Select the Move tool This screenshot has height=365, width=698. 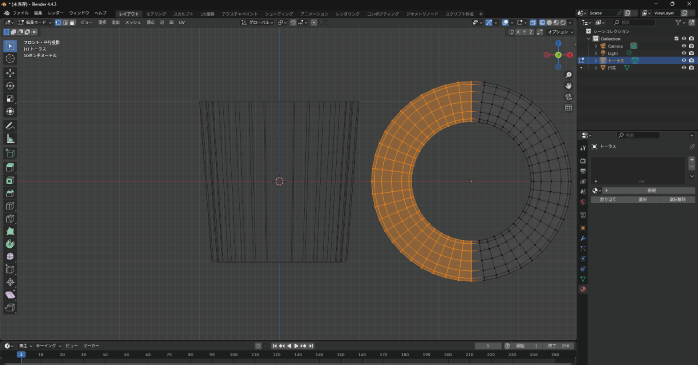click(x=10, y=73)
